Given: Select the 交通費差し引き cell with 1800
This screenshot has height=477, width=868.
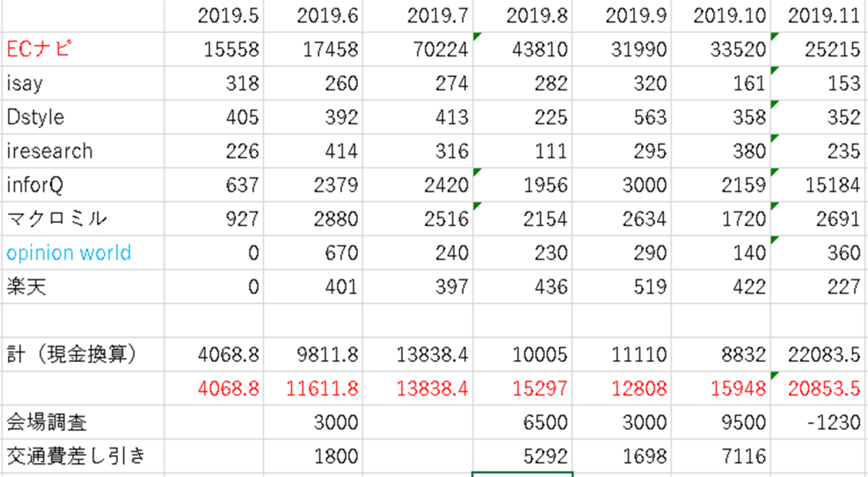Looking at the screenshot, I should (x=313, y=456).
